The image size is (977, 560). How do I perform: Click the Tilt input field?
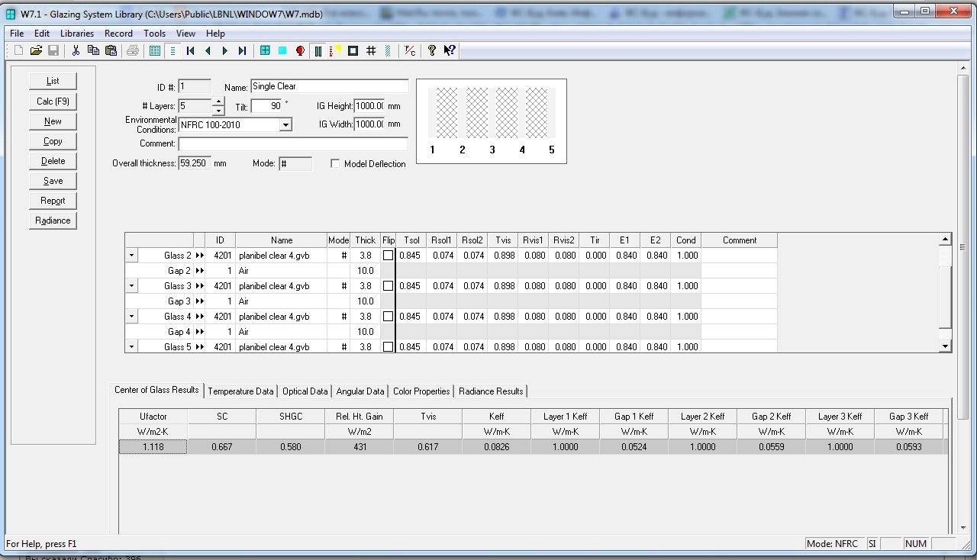266,106
